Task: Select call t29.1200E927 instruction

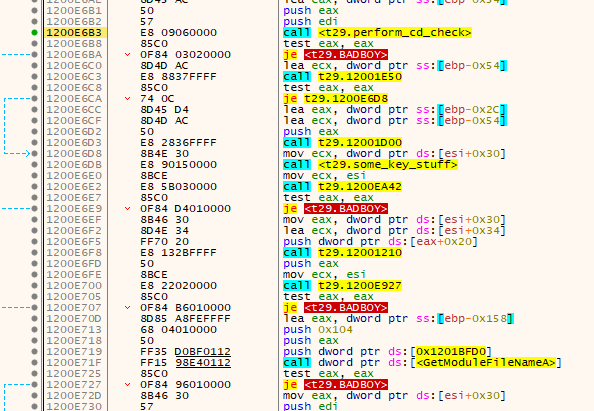Action: point(342,285)
